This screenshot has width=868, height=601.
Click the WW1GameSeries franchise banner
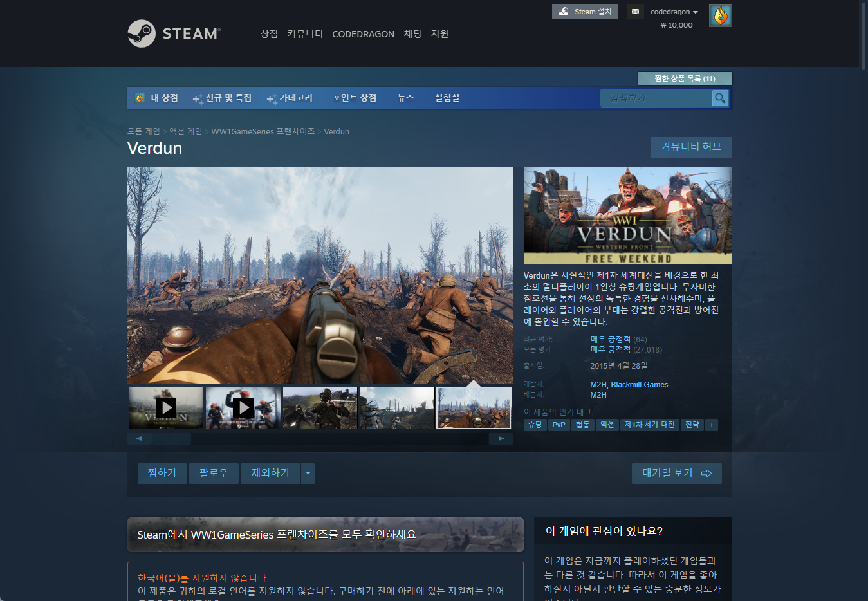(x=326, y=535)
